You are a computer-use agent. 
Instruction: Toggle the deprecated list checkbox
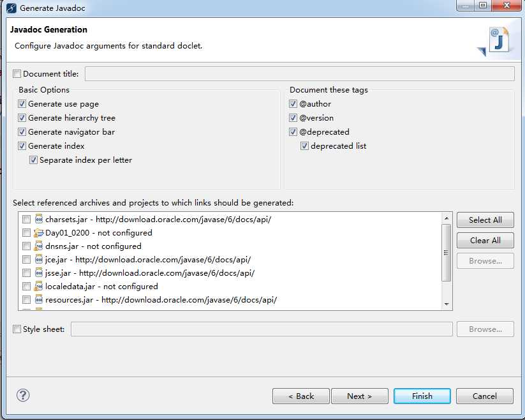point(304,146)
